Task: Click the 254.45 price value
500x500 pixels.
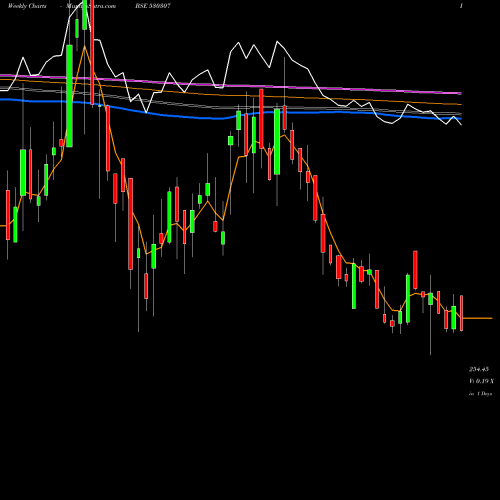Action: coord(479,369)
